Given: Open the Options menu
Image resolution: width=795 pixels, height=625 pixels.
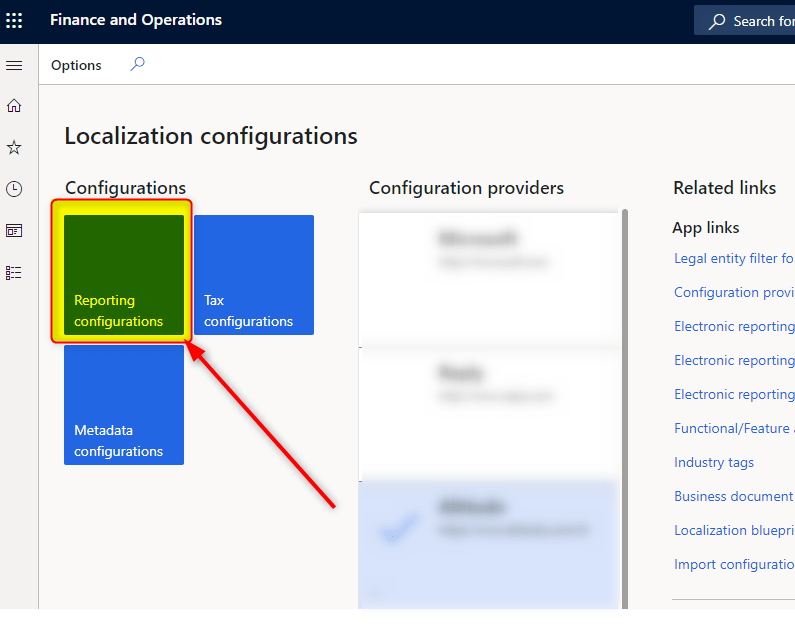Looking at the screenshot, I should coord(76,65).
